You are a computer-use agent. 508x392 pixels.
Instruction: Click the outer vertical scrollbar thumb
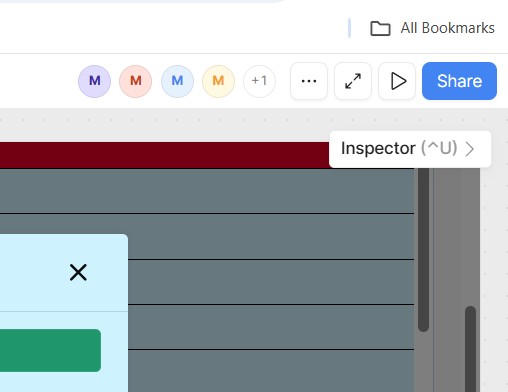pyautogui.click(x=470, y=349)
